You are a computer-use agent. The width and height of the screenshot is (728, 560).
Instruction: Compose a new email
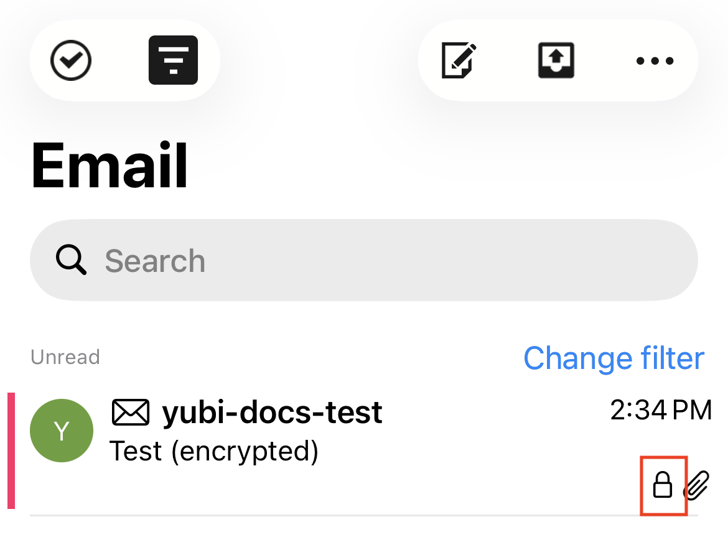(x=459, y=60)
